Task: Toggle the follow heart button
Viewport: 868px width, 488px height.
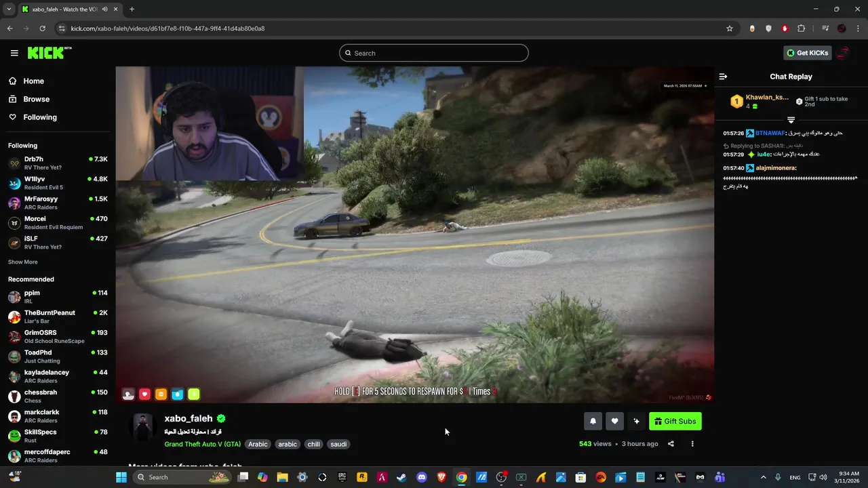Action: (x=614, y=421)
